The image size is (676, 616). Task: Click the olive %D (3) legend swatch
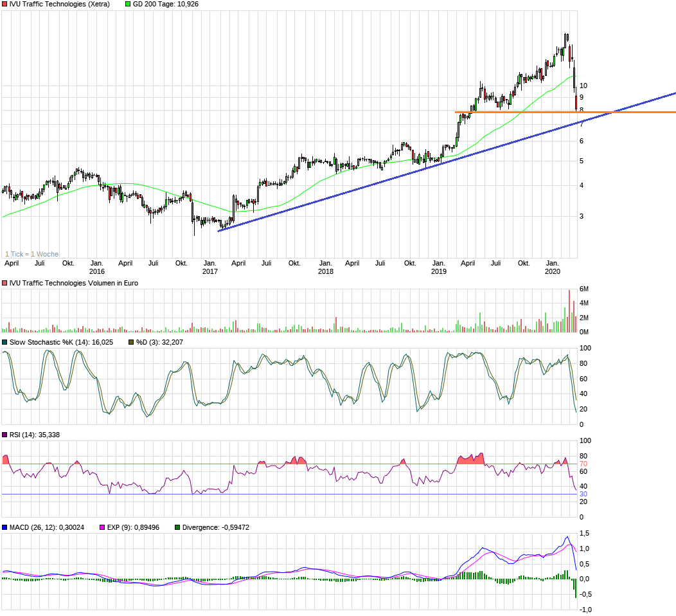tap(132, 343)
